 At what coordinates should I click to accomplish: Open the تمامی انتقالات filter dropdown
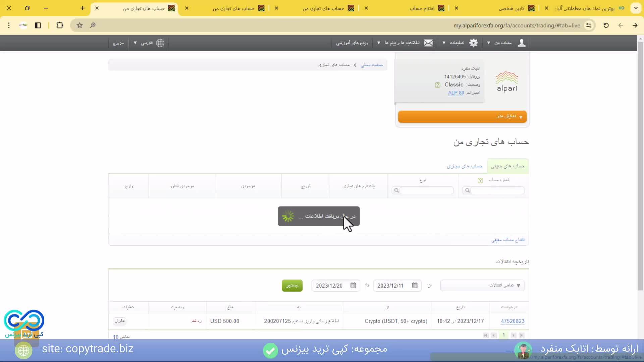pos(482,285)
